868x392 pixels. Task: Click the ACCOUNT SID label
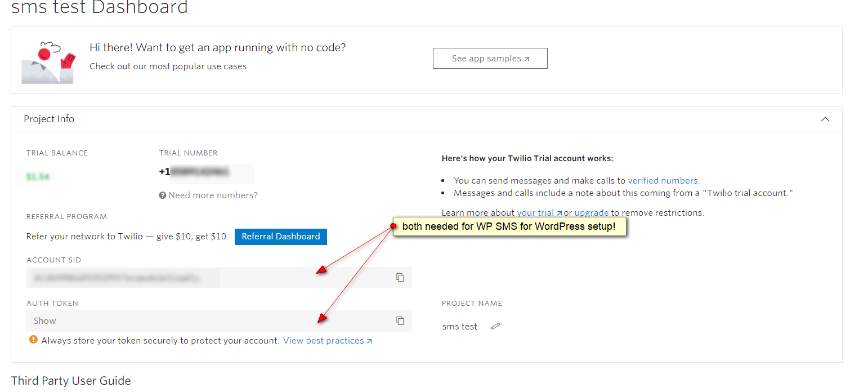pyautogui.click(x=54, y=260)
